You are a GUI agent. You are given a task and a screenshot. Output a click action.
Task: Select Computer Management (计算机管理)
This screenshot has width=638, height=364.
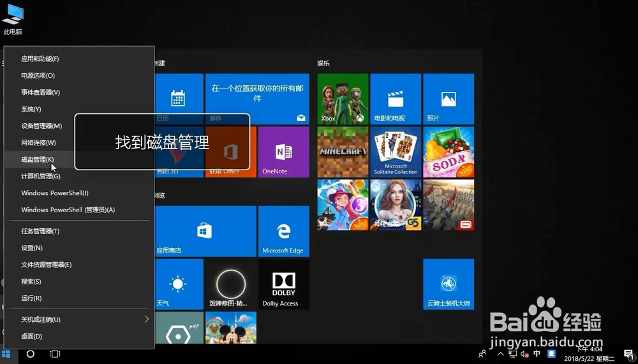[x=79, y=176]
